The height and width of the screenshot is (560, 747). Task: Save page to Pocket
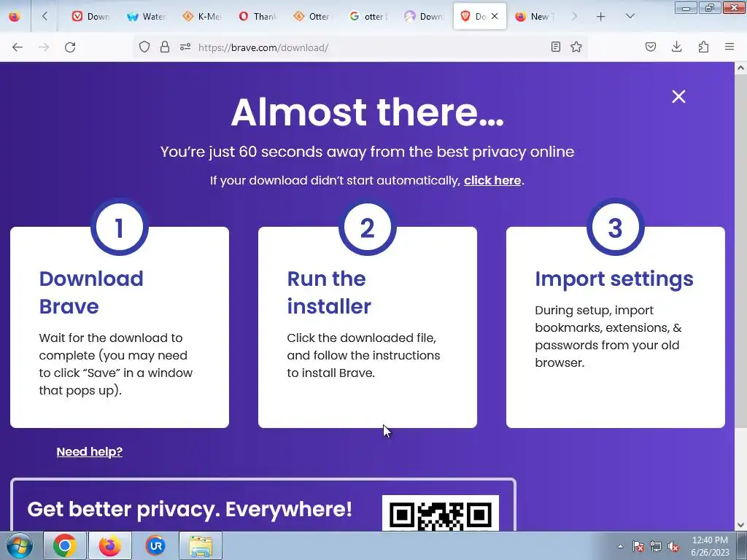click(x=651, y=47)
